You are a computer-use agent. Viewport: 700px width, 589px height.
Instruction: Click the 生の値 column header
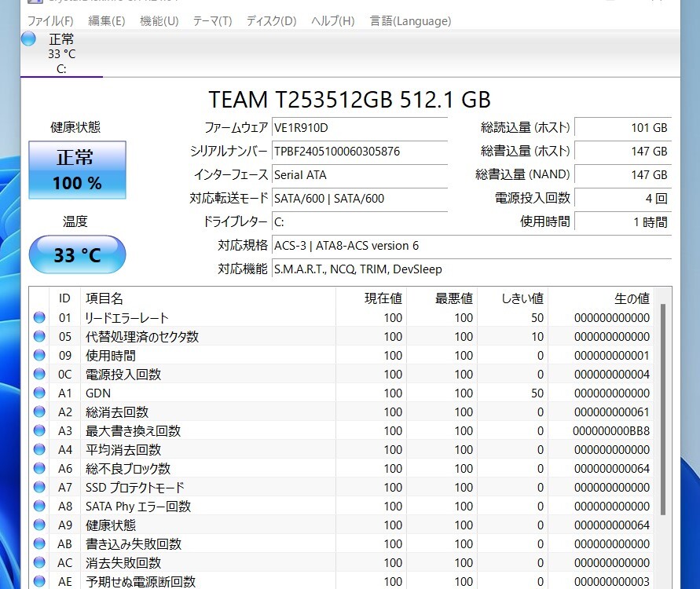point(631,298)
